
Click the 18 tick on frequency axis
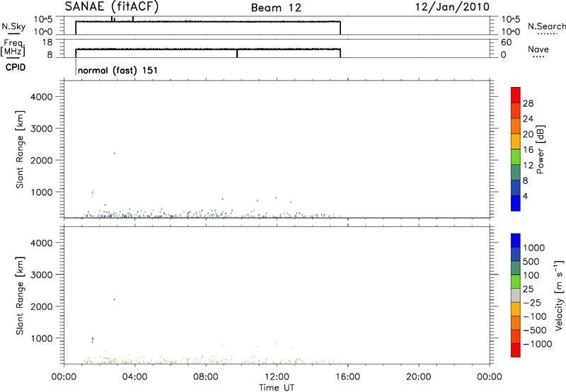click(x=47, y=42)
